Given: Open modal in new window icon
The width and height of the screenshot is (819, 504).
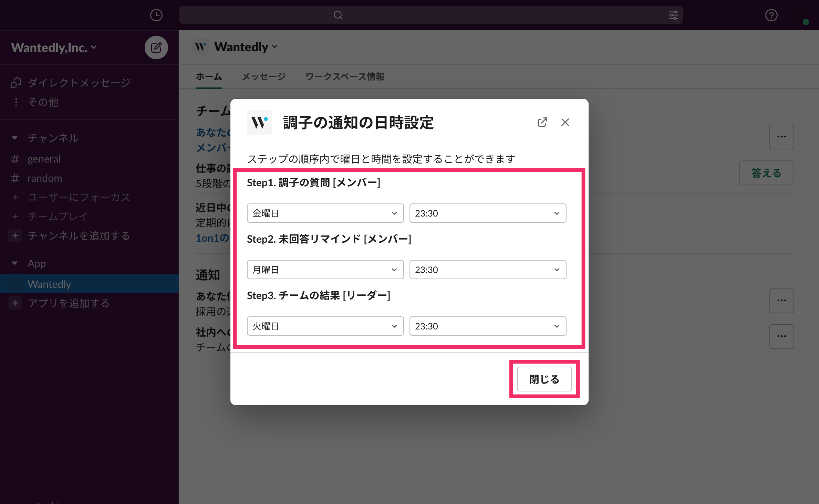Looking at the screenshot, I should [542, 122].
